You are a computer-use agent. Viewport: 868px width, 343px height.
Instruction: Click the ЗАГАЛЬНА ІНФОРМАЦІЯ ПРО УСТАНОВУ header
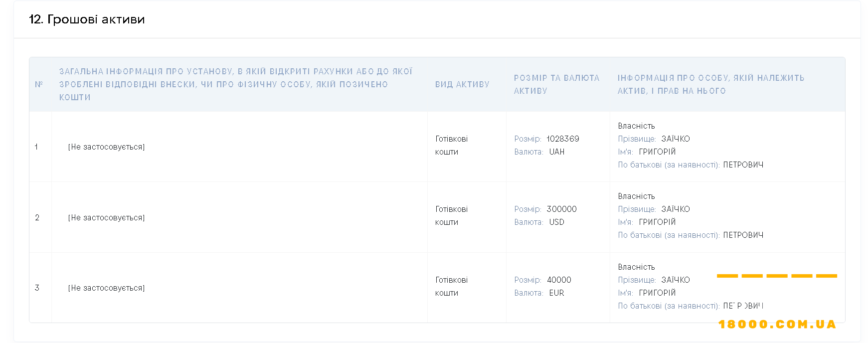coord(236,84)
